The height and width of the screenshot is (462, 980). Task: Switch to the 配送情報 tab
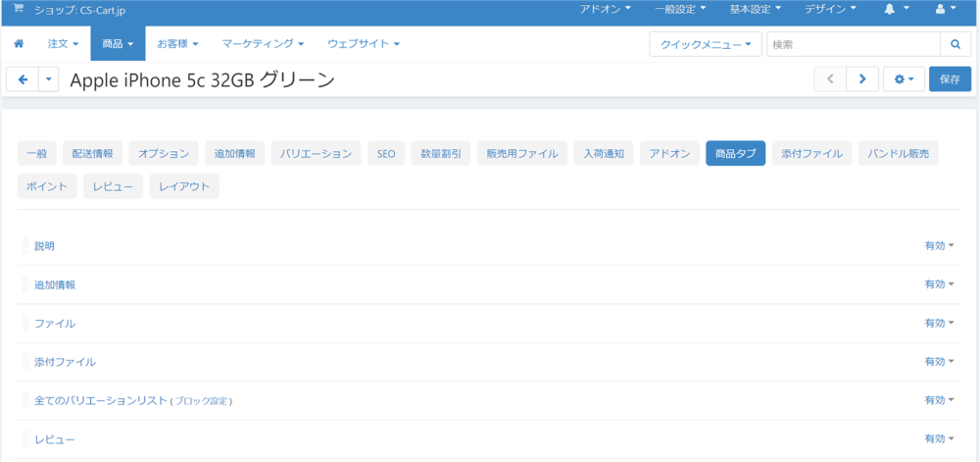[92, 153]
